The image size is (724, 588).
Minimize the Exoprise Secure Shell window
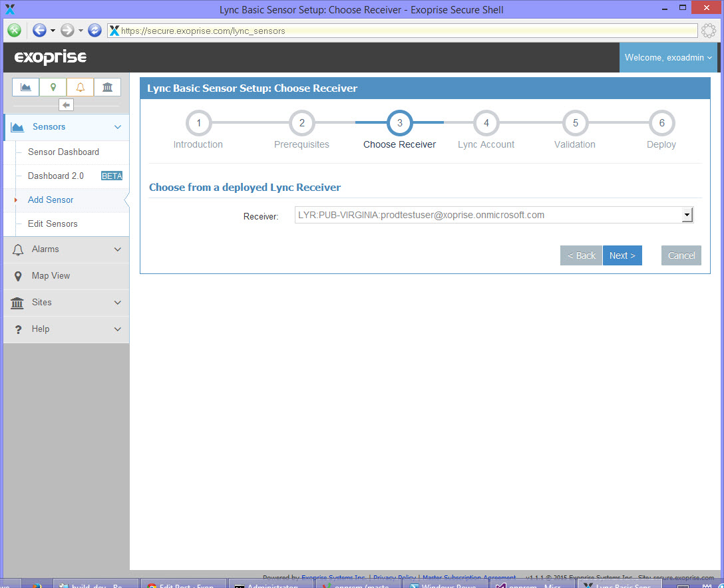pos(665,9)
